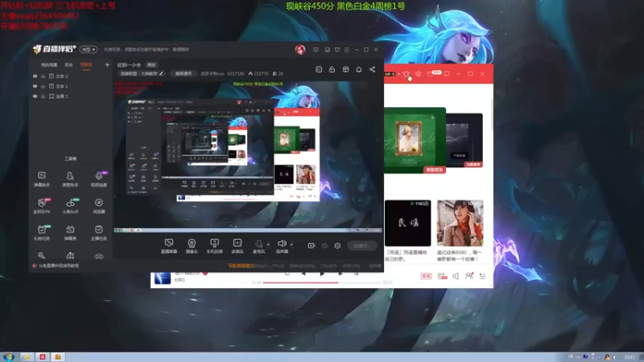Open the 民谣 playlist thumbnail
Image resolution: width=644 pixels, height=362 pixels.
(407, 223)
